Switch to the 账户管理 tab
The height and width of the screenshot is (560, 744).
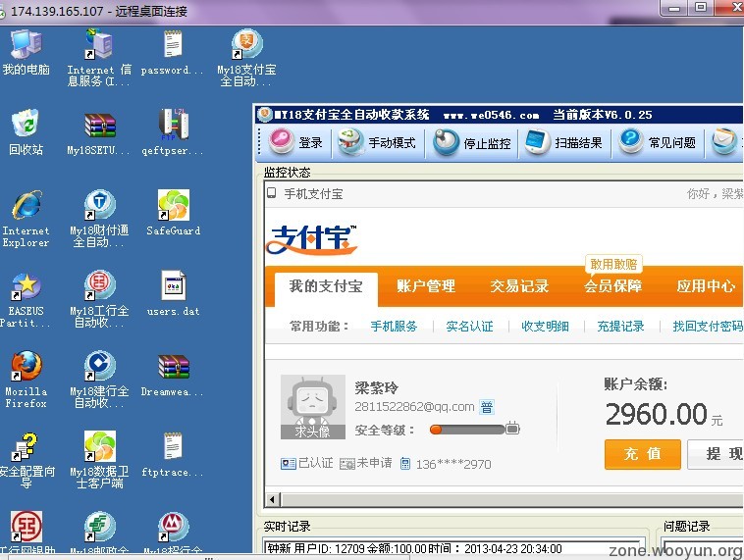[426, 286]
